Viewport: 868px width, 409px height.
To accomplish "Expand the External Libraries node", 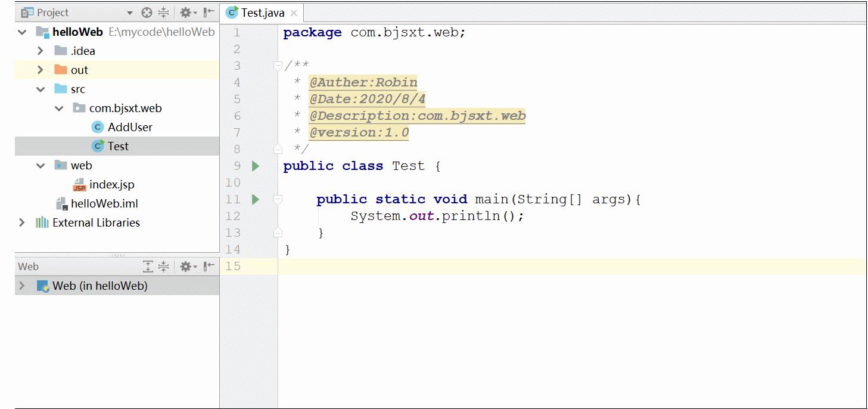I will click(22, 222).
